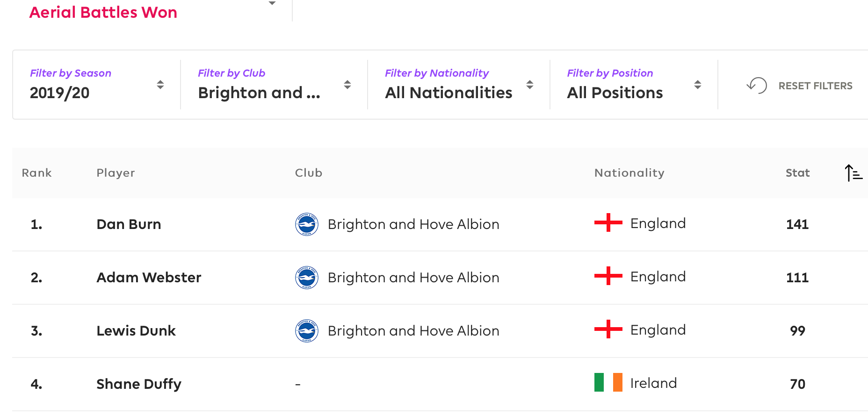Open Adam Webster's Brighton and Hove Albion link
868x415 pixels.
tap(413, 278)
